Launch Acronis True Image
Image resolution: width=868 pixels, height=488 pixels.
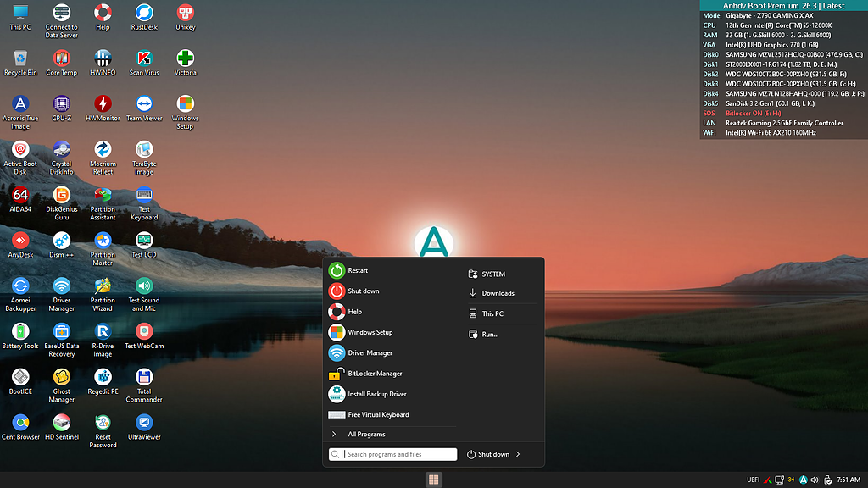point(20,113)
